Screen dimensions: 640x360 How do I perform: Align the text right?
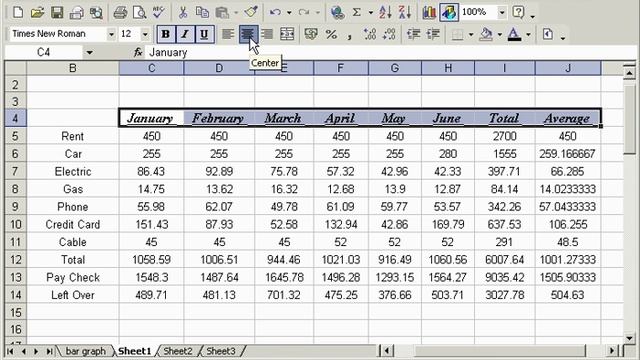tap(267, 34)
